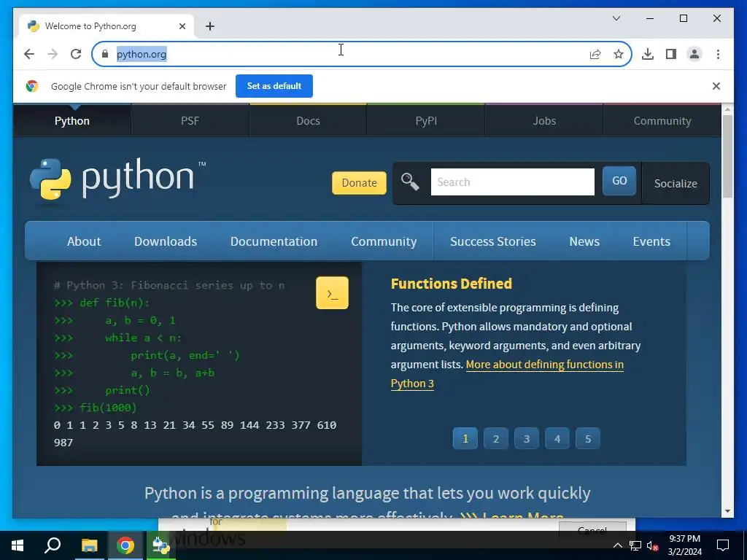The image size is (747, 560).
Task: Open a new tab with plus icon
Action: pos(210,26)
